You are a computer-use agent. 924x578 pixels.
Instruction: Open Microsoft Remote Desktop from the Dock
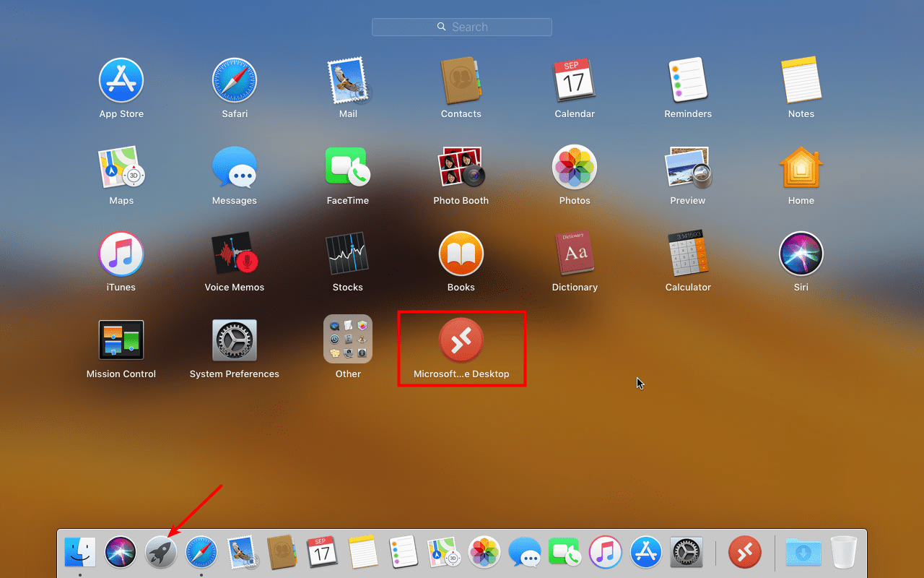coord(745,553)
